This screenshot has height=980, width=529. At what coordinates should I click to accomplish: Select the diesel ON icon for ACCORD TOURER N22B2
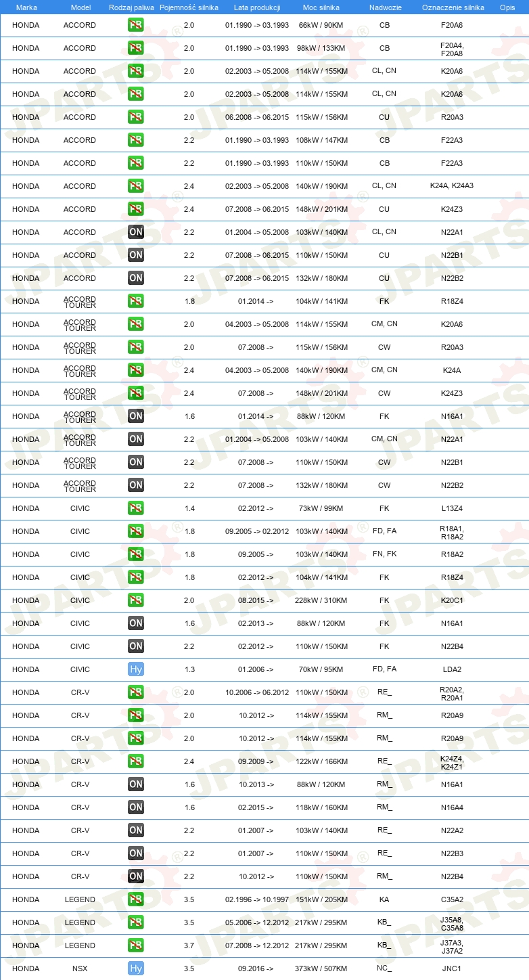click(136, 485)
